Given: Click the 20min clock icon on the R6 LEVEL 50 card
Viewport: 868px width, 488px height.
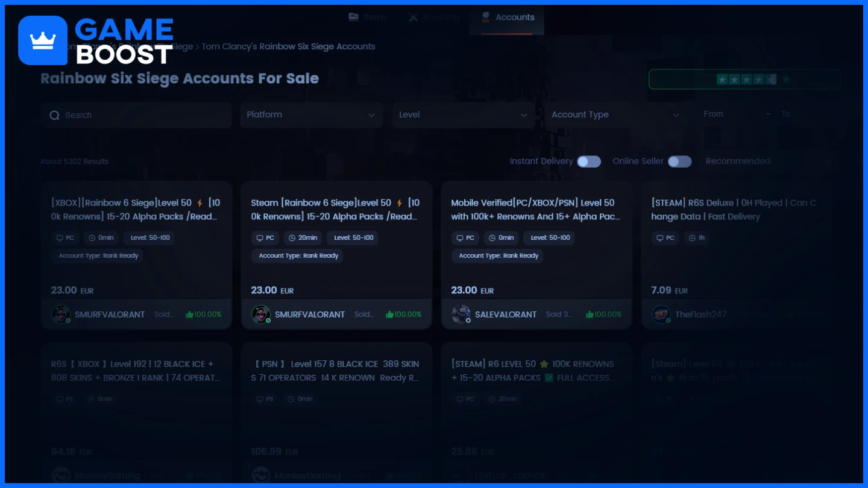Looking at the screenshot, I should [492, 399].
